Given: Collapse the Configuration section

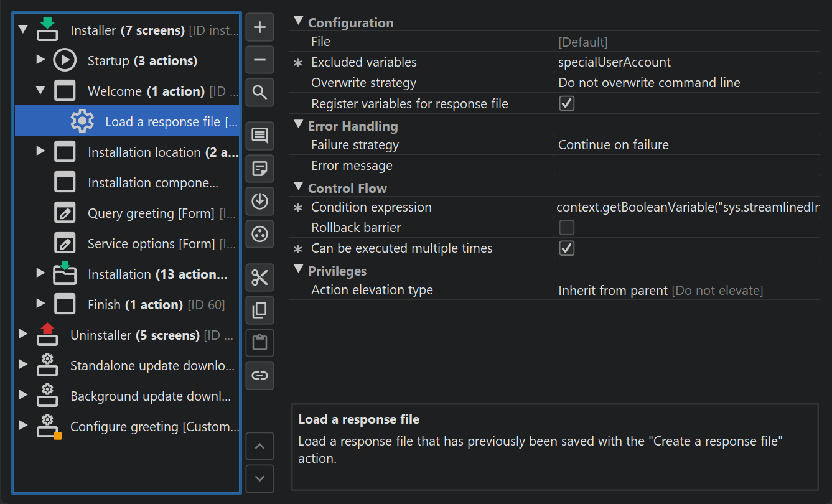Looking at the screenshot, I should [298, 22].
